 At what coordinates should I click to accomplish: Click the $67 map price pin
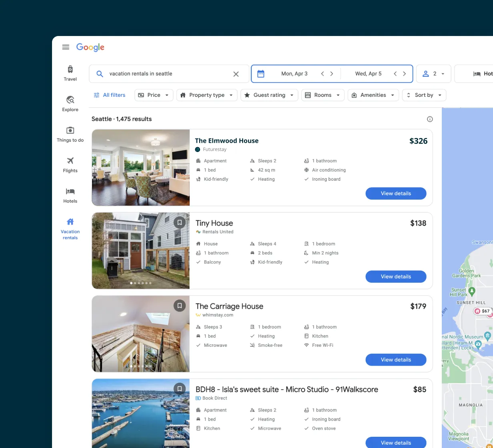(483, 311)
